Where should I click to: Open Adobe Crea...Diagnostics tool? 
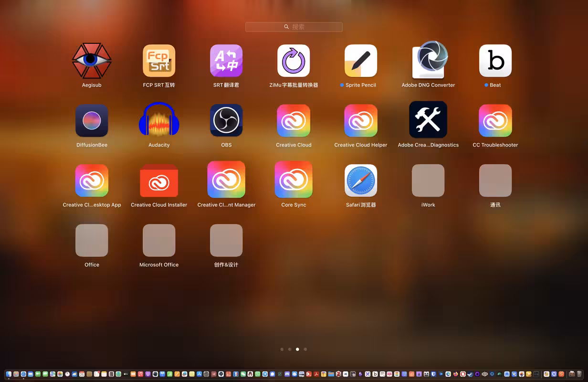point(428,119)
